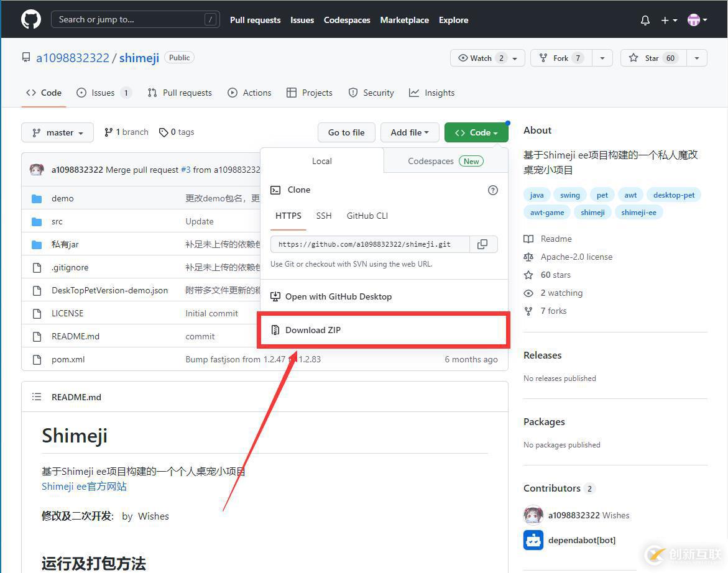The width and height of the screenshot is (728, 573).
Task: Open dependabot[bot] contributor avatar
Action: tap(533, 540)
